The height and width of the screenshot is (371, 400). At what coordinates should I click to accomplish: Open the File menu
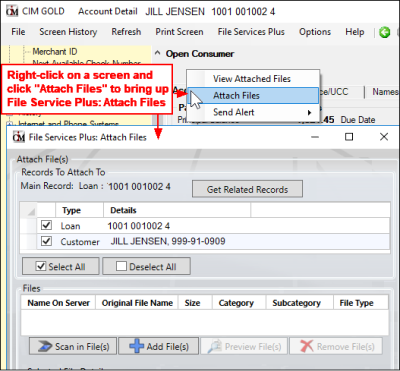(x=18, y=32)
